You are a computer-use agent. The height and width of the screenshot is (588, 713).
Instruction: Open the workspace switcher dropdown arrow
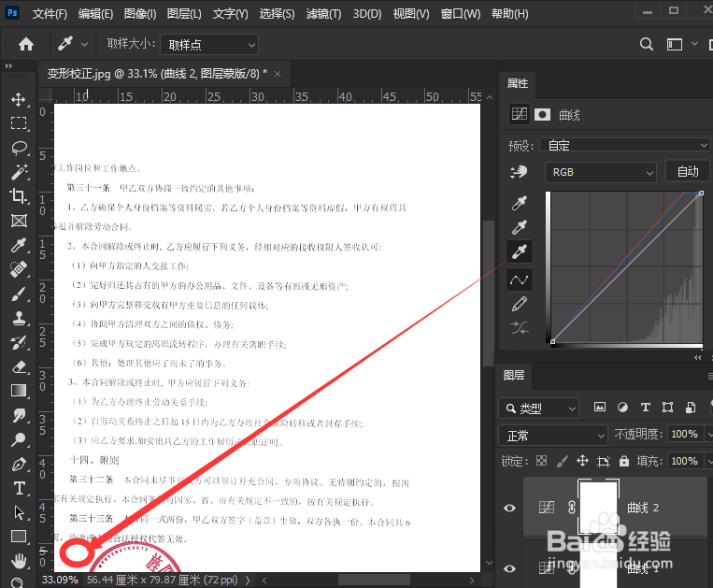[694, 44]
